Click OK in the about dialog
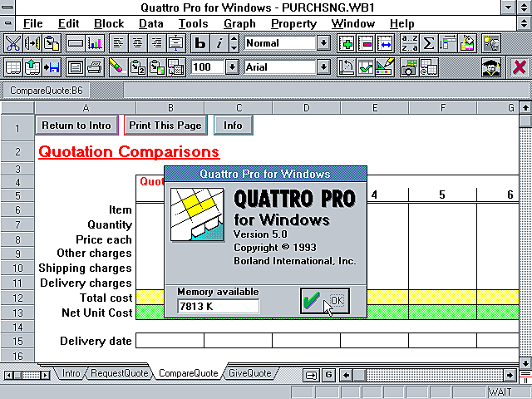Screen dimensions: 532x399 pos(325,301)
